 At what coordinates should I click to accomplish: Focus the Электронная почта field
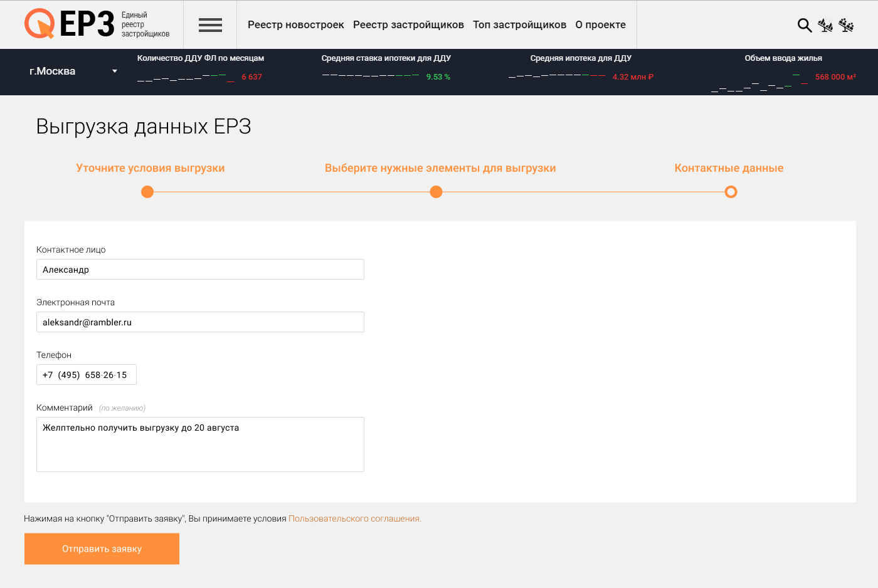[x=200, y=322]
